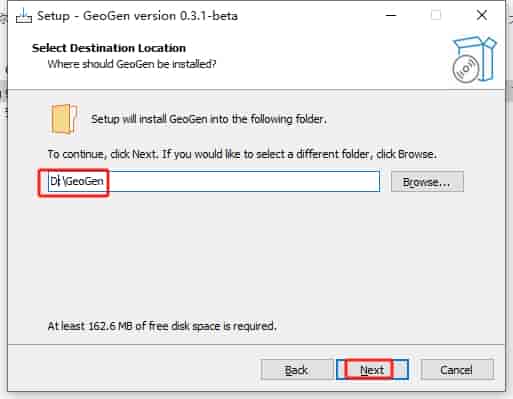The width and height of the screenshot is (513, 399).
Task: Minimize the Setup window
Action: (x=391, y=15)
